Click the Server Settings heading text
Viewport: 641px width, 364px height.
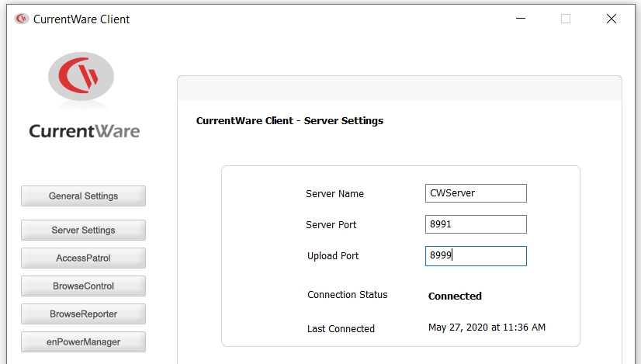[289, 120]
